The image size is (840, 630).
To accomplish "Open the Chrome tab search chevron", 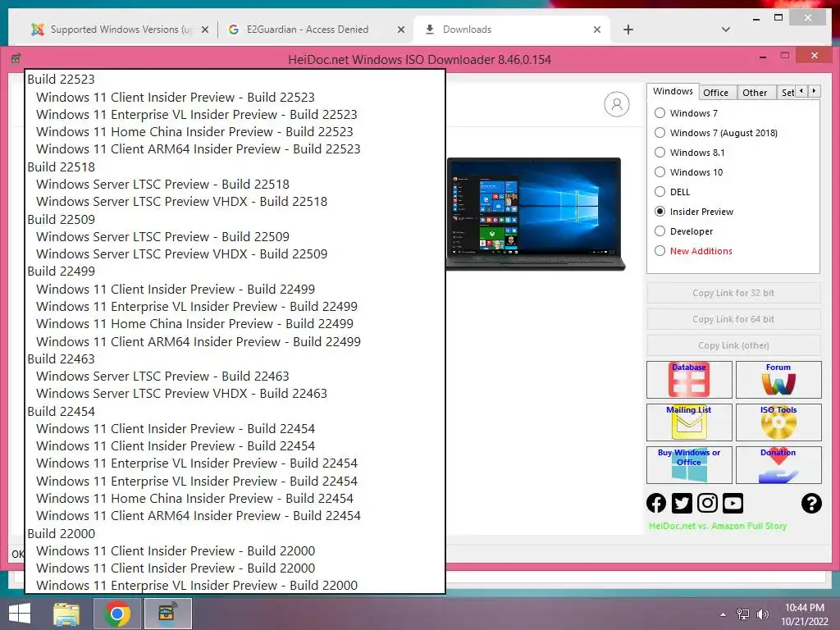I will (x=726, y=30).
